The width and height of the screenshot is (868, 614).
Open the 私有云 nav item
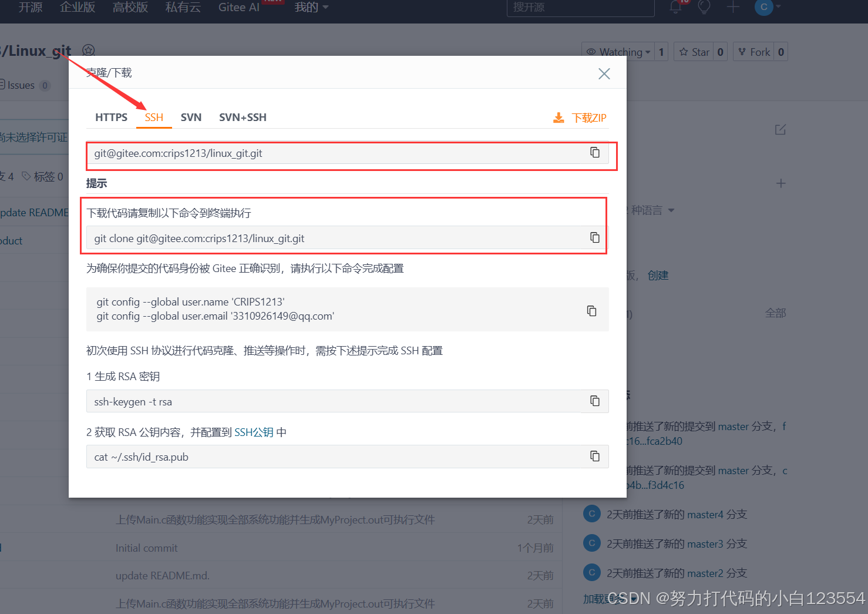pyautogui.click(x=183, y=7)
